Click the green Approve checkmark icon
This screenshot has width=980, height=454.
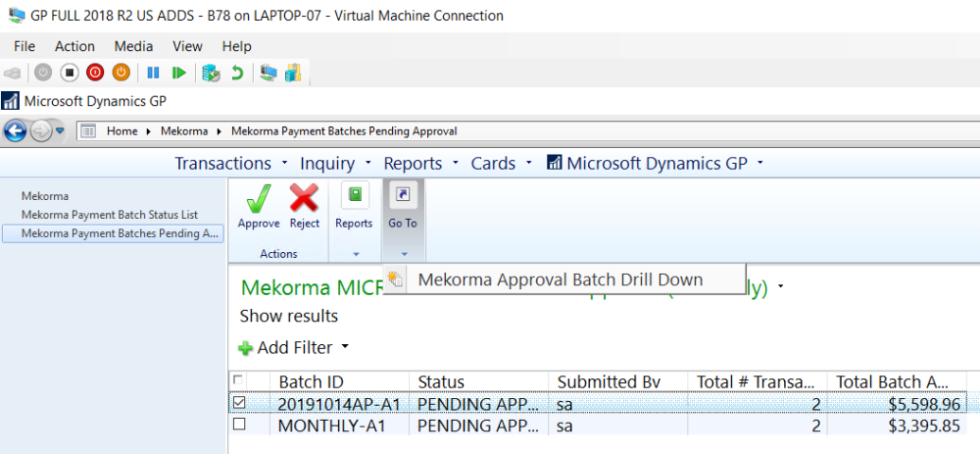(259, 200)
